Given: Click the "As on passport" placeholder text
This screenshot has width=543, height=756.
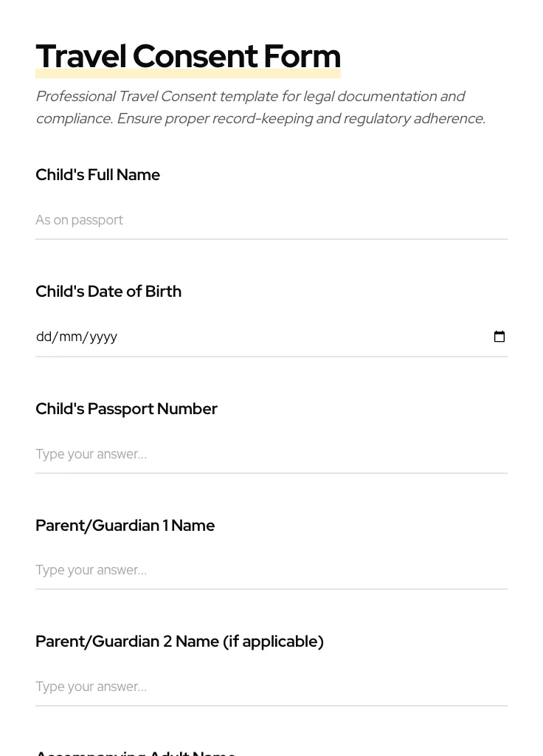Looking at the screenshot, I should 79,220.
